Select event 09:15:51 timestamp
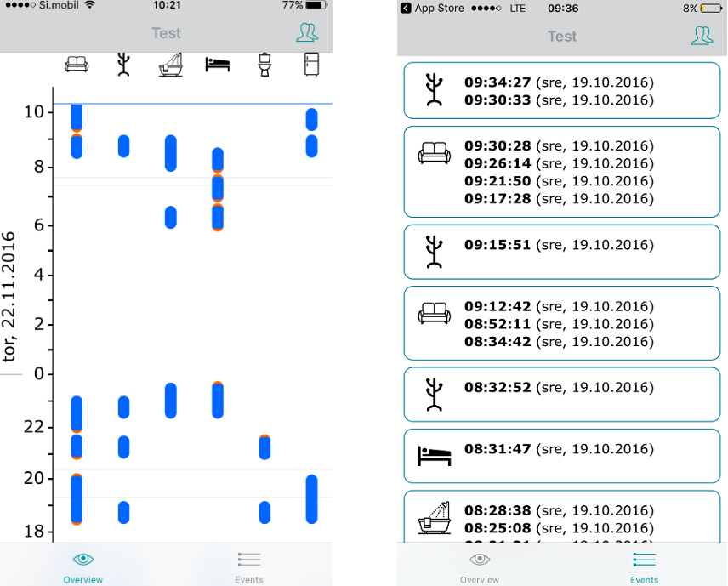Screen dimensions: 728x586 [498, 245]
